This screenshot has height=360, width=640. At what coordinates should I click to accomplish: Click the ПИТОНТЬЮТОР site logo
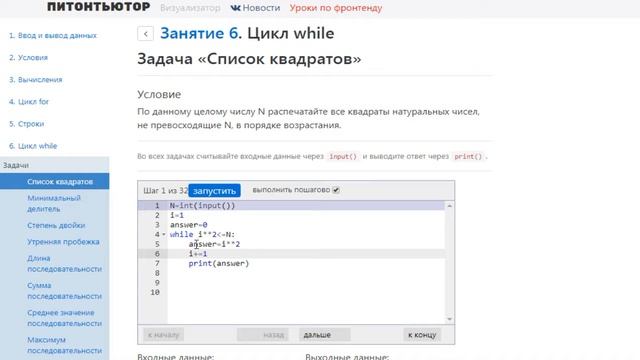[98, 7]
